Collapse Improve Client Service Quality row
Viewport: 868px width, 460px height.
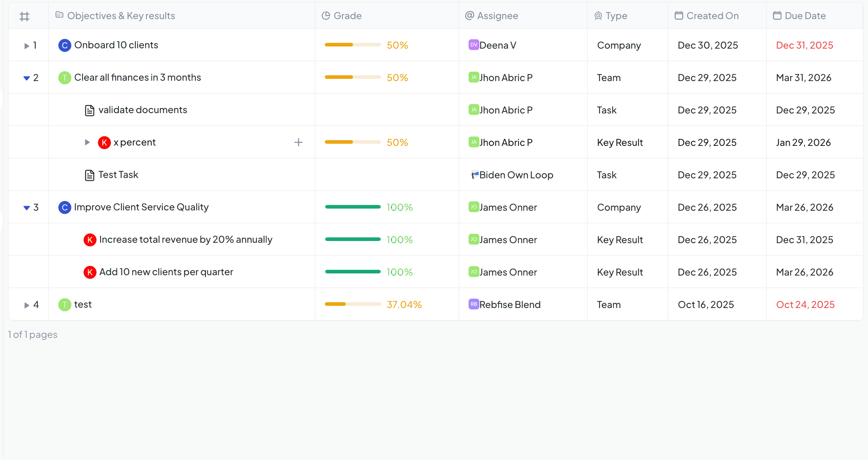point(27,208)
